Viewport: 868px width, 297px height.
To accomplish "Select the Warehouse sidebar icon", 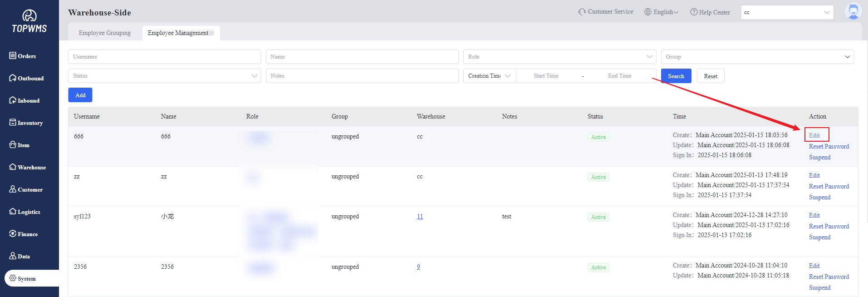I will [13, 167].
